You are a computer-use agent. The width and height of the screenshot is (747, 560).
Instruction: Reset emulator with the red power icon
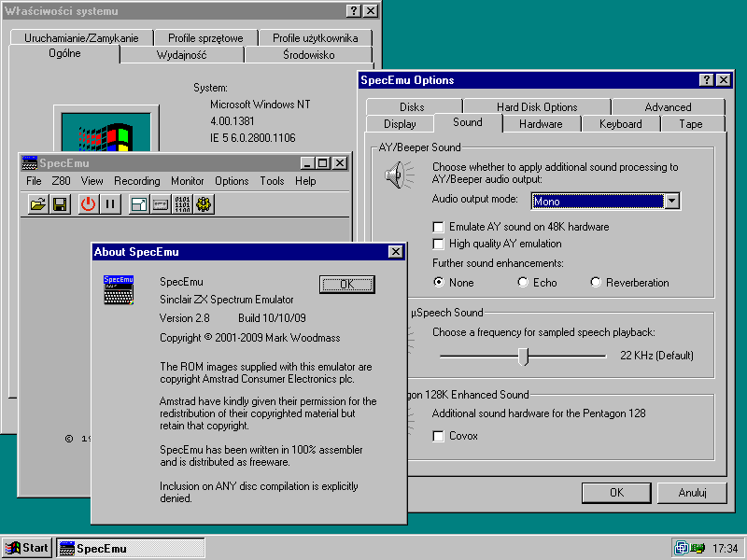[88, 204]
